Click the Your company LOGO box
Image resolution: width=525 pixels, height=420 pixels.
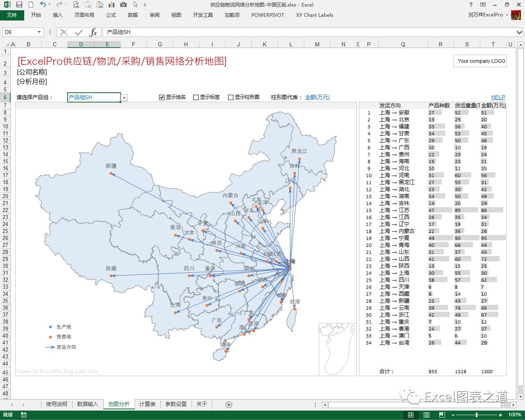point(480,61)
